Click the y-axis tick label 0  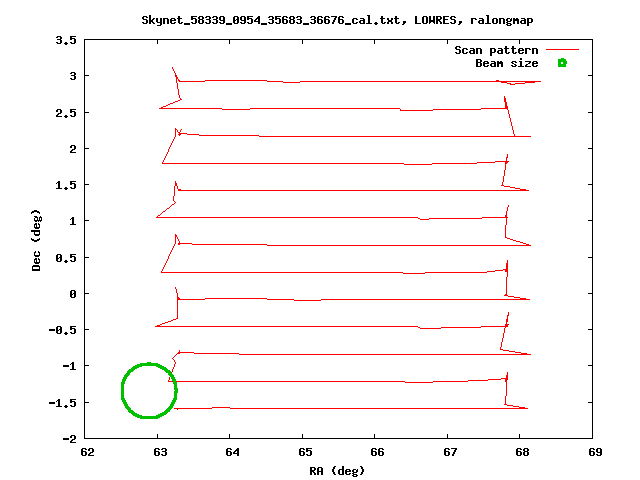(x=73, y=294)
